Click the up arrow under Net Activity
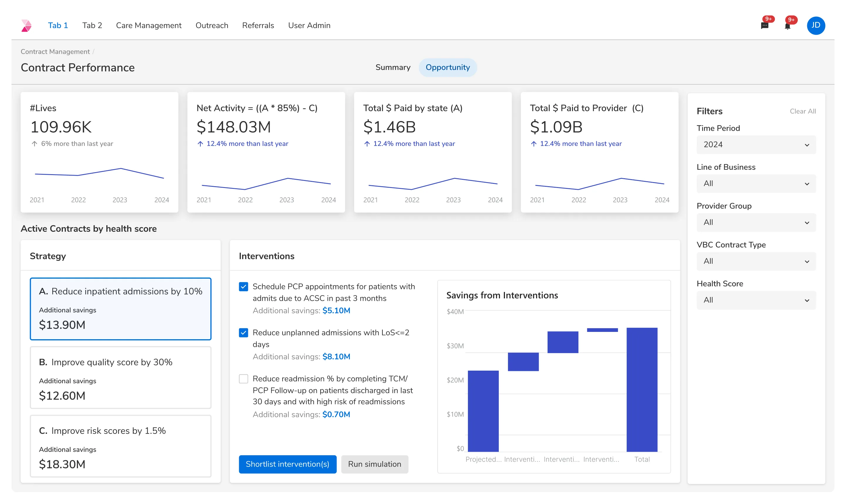Screen dimensions: 846x504 pyautogui.click(x=200, y=144)
